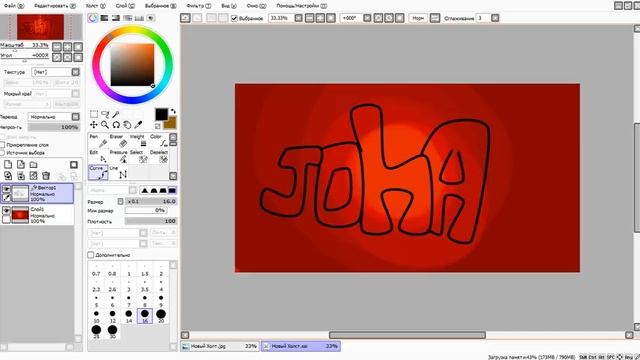This screenshot has width=640, height=360.
Task: Open the Холст menu
Action: point(96,6)
